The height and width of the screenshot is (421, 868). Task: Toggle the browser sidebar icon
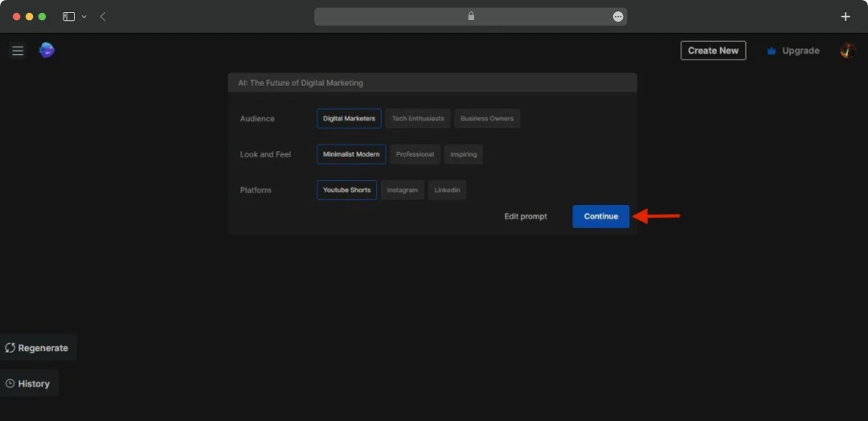[x=68, y=17]
